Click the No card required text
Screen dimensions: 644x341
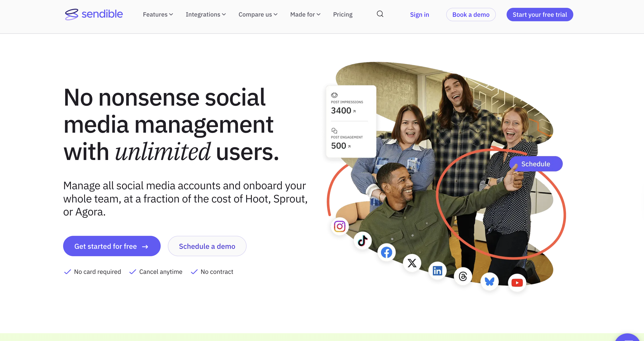98,272
